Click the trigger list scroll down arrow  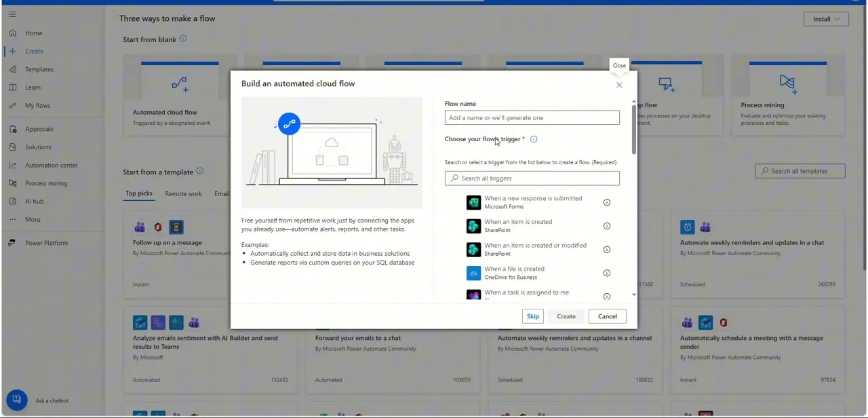634,294
